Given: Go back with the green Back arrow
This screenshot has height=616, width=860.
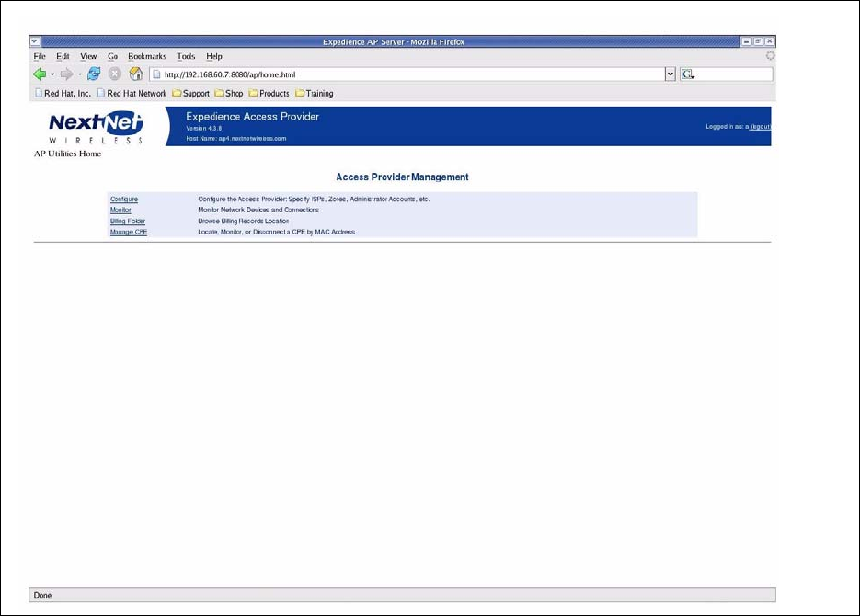Looking at the screenshot, I should [x=40, y=74].
